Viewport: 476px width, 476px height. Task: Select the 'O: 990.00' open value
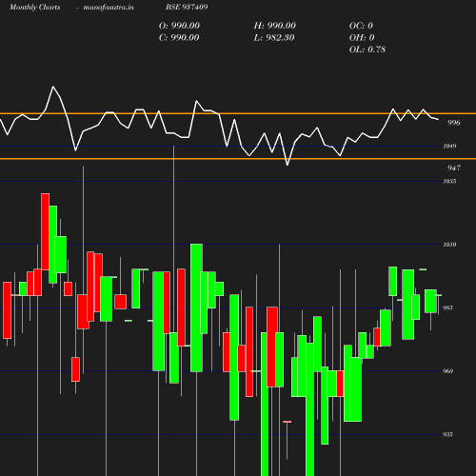pos(179,26)
